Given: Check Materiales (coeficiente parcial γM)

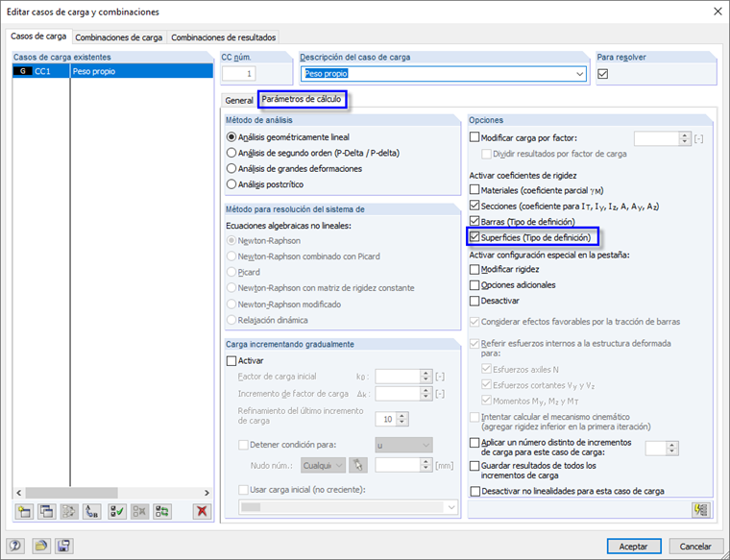Looking at the screenshot, I should (x=474, y=190).
